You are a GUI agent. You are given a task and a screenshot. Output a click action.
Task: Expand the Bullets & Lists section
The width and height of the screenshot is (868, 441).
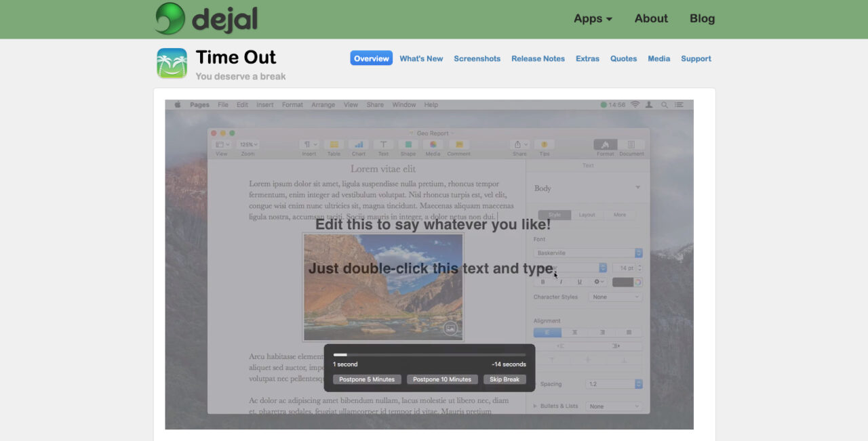pyautogui.click(x=536, y=406)
